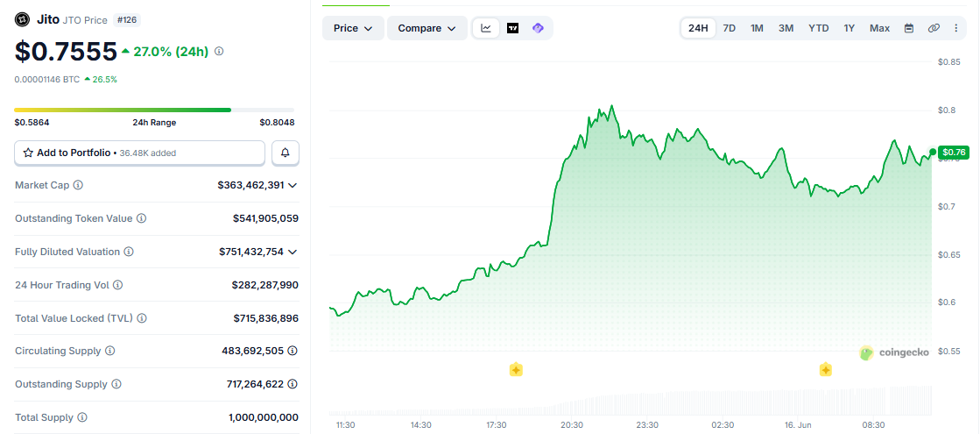Expand Fully Diluted Valuation chevron
The image size is (980, 434).
(x=292, y=252)
